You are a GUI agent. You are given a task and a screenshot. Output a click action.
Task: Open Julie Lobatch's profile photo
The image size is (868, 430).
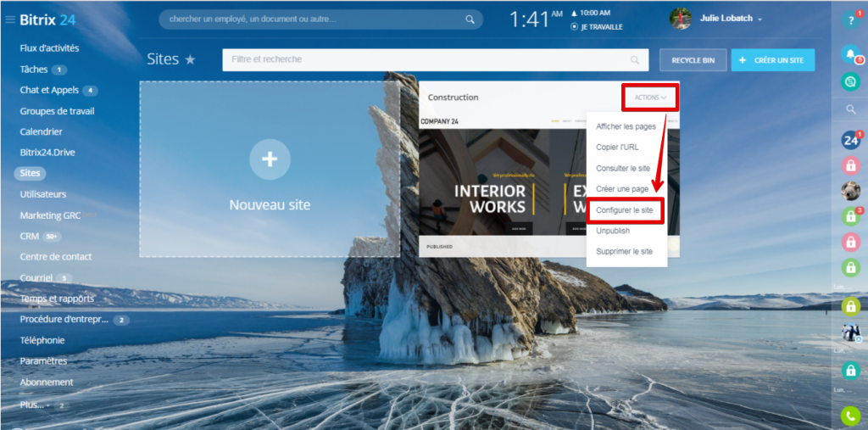(681, 19)
